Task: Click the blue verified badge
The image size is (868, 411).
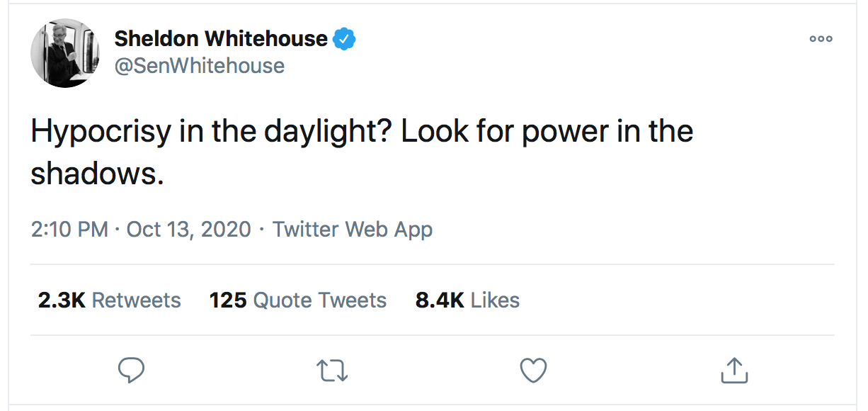Action: 344,39
